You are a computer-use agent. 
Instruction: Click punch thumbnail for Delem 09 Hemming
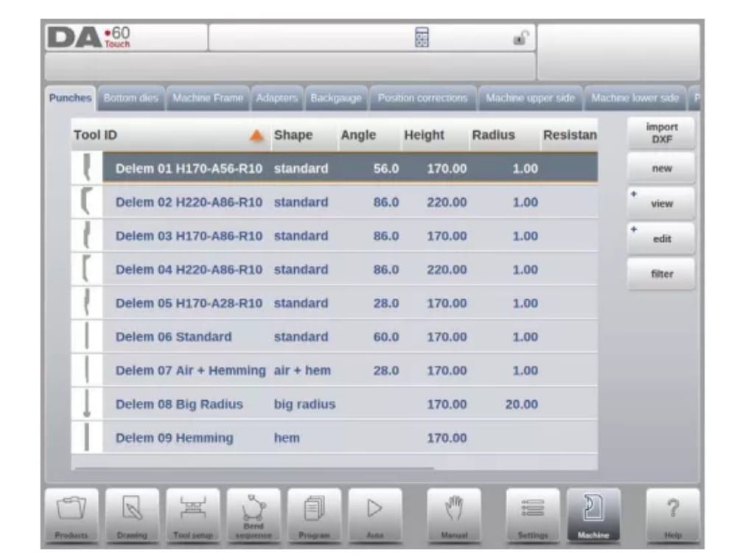click(87, 438)
